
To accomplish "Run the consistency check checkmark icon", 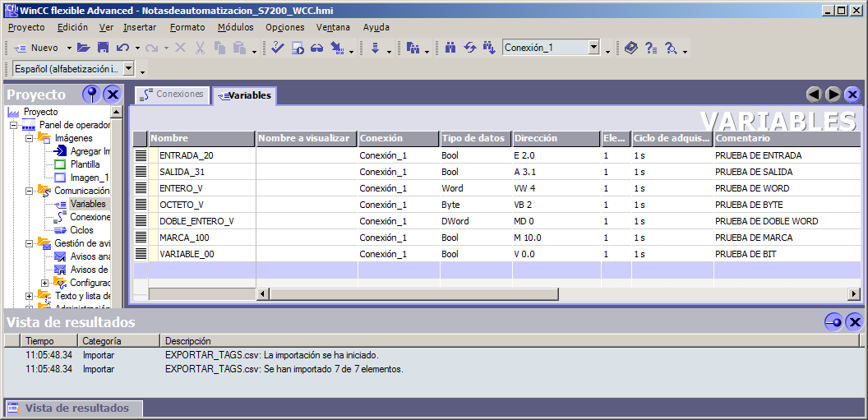I will click(x=278, y=48).
